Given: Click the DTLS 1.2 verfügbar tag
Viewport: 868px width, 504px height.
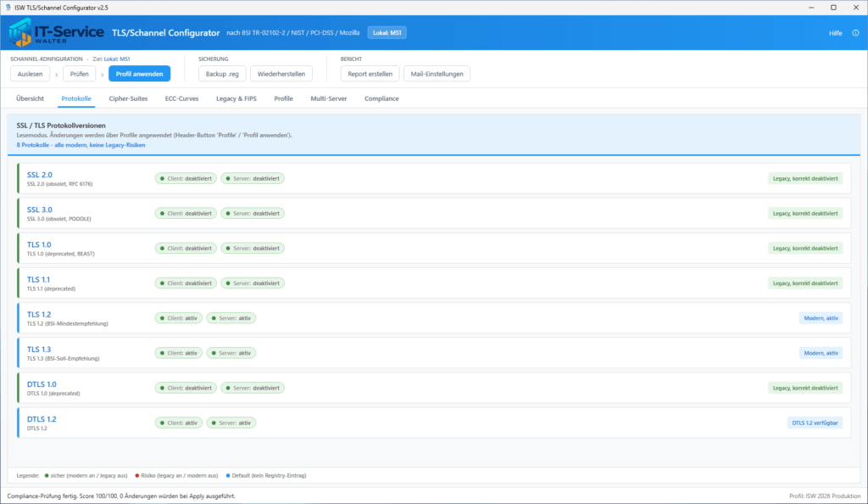Looking at the screenshot, I should pyautogui.click(x=815, y=423).
